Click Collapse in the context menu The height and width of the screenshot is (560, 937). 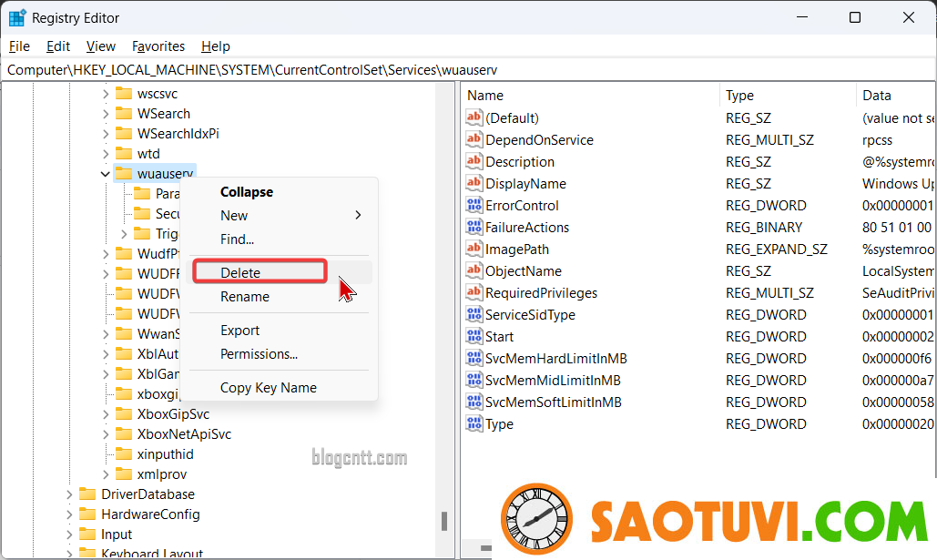pos(279,192)
